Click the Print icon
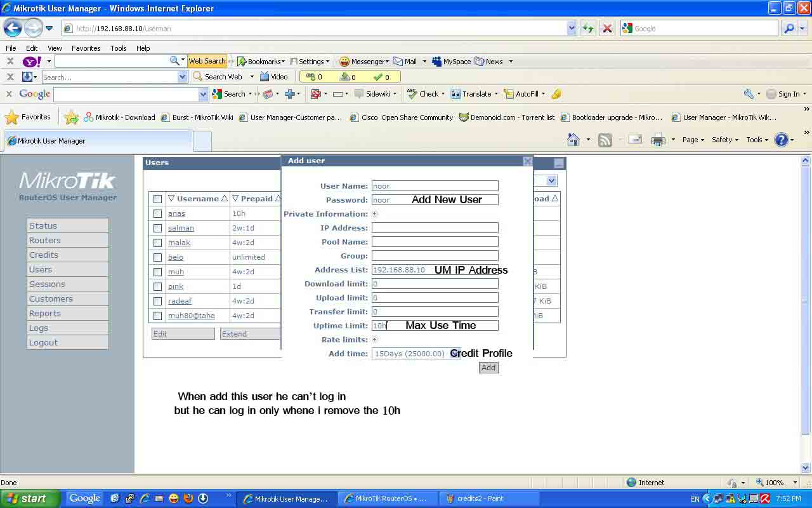 tap(658, 140)
